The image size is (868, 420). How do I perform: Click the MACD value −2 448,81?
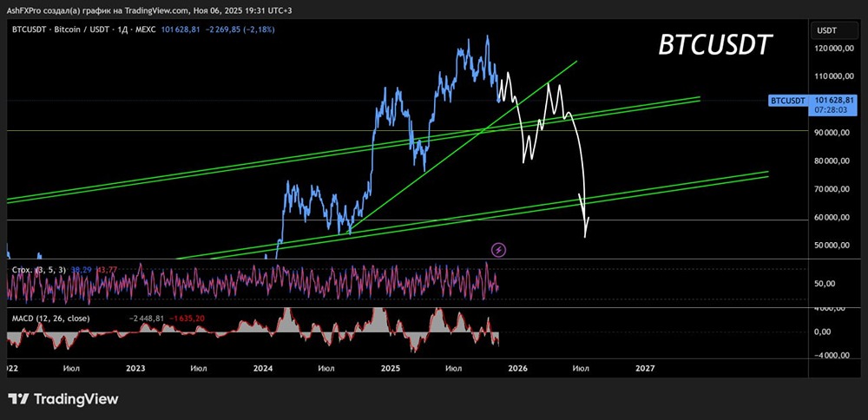pos(146,318)
